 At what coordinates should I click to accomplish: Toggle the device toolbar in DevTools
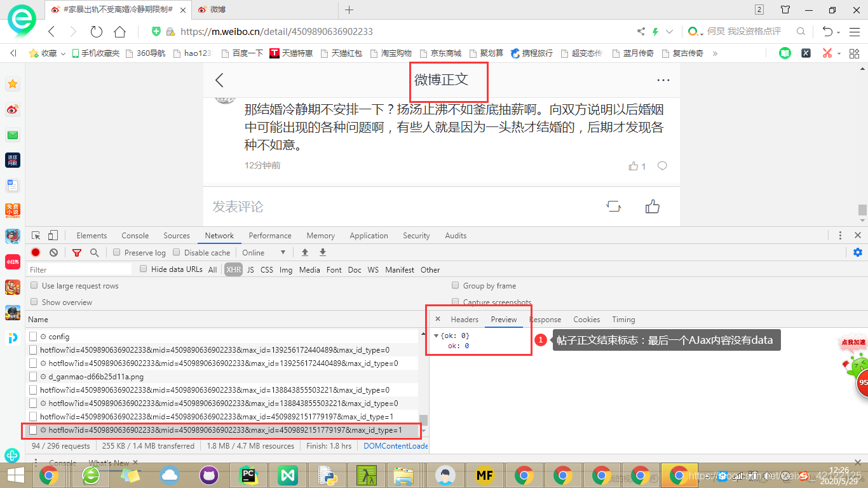point(53,234)
